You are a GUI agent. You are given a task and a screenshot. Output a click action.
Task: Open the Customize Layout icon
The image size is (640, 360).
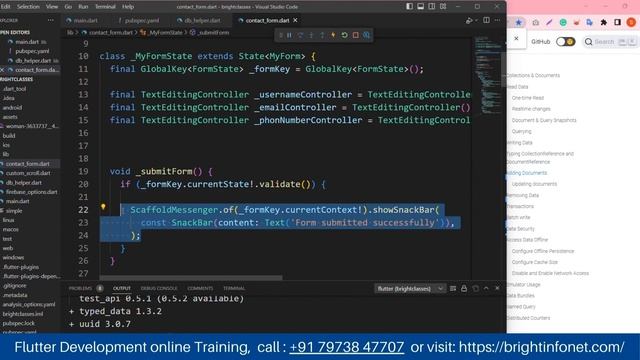click(443, 7)
